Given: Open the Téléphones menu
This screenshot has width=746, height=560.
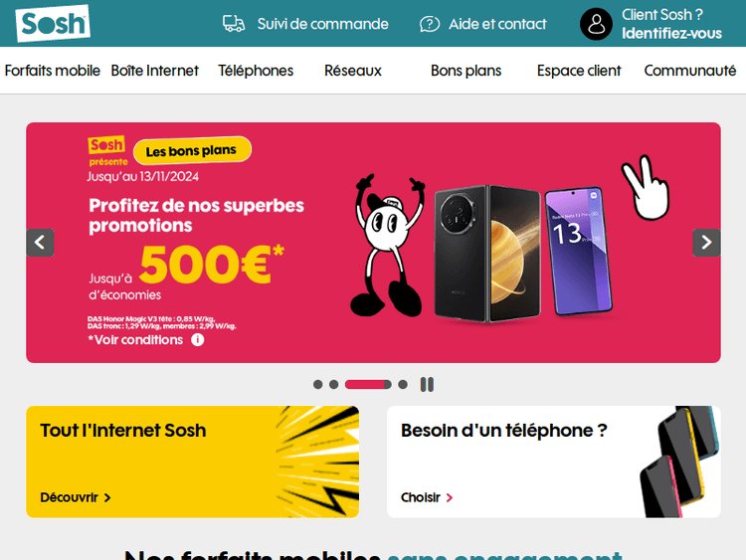Looking at the screenshot, I should 256,71.
